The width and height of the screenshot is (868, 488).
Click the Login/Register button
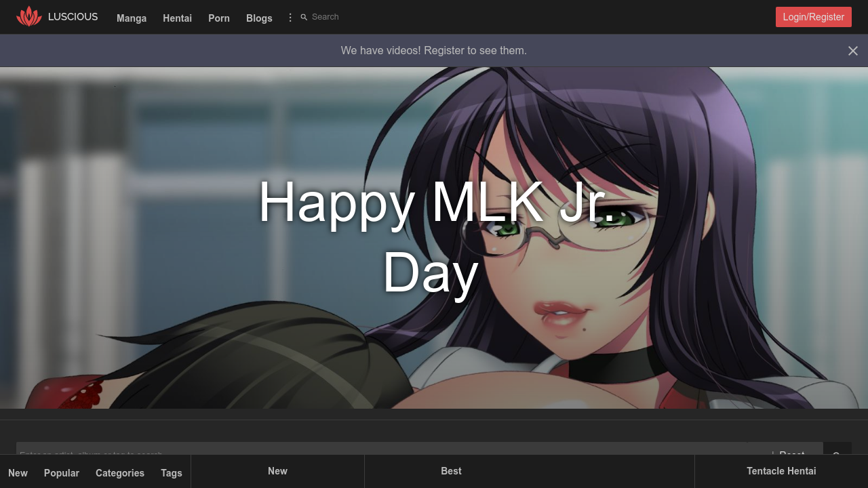click(x=814, y=17)
